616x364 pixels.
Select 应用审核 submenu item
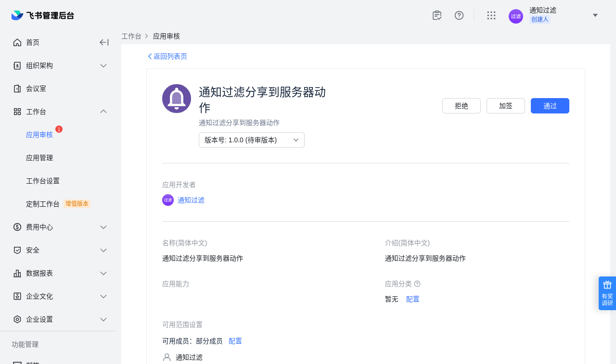tap(39, 135)
